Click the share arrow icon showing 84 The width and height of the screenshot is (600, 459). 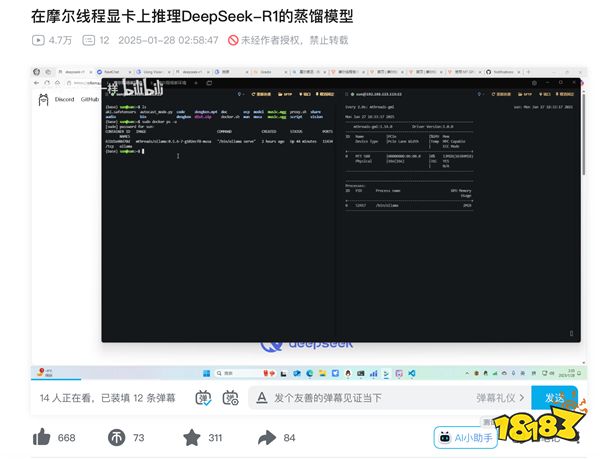click(267, 438)
